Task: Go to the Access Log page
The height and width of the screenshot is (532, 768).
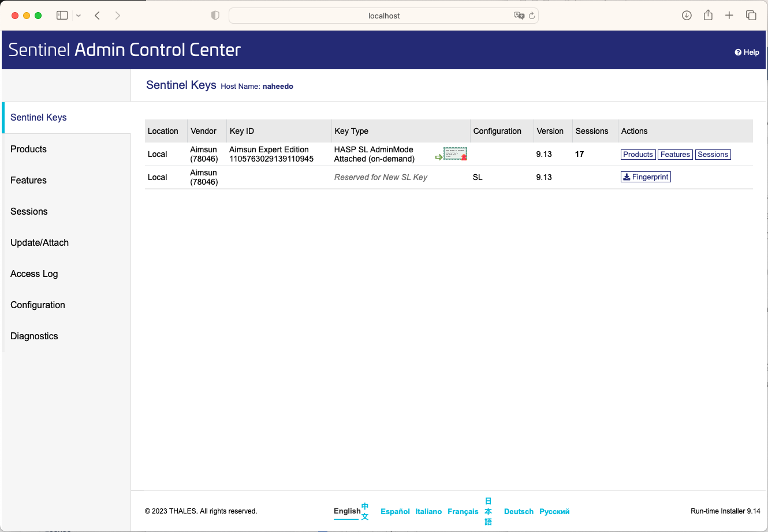Action: (34, 274)
